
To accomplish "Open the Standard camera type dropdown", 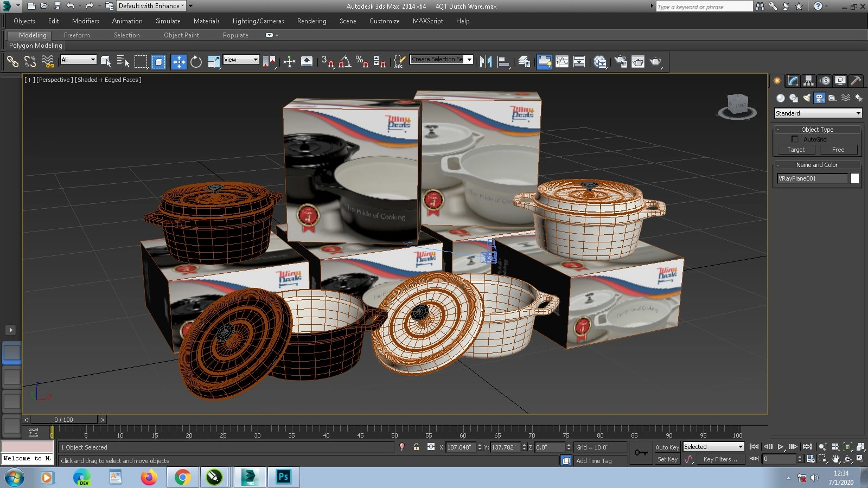I will (x=818, y=113).
